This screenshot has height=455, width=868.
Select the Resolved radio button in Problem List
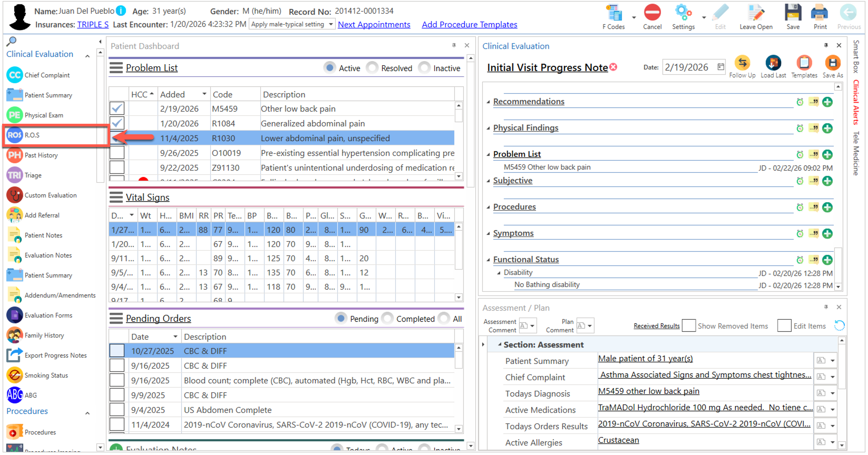point(372,68)
